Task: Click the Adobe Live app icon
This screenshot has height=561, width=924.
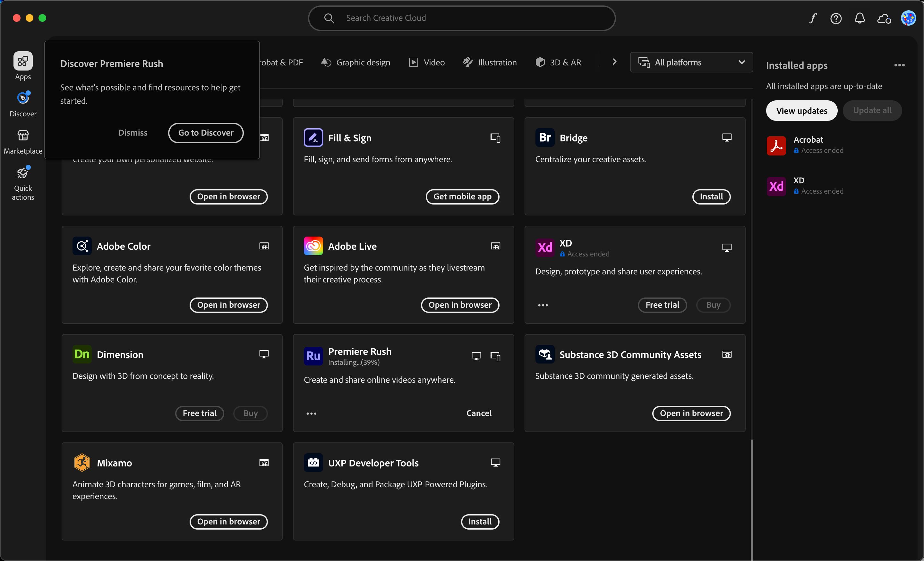Action: click(x=313, y=246)
